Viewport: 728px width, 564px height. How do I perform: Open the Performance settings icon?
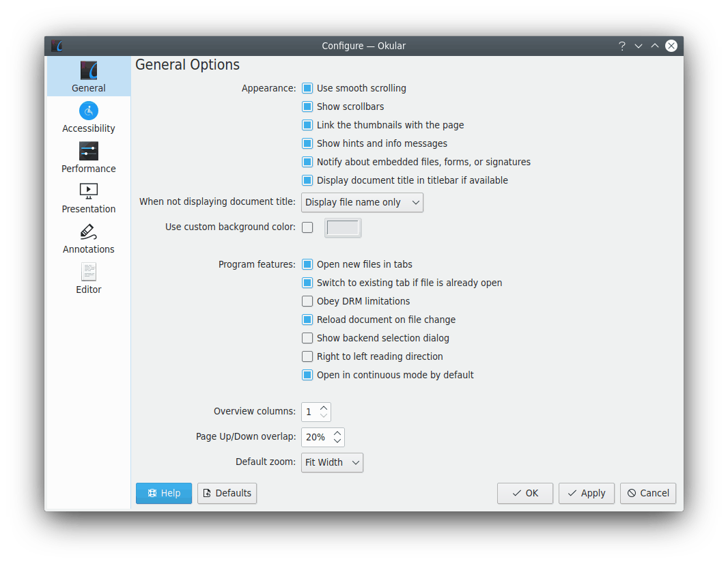(x=89, y=151)
